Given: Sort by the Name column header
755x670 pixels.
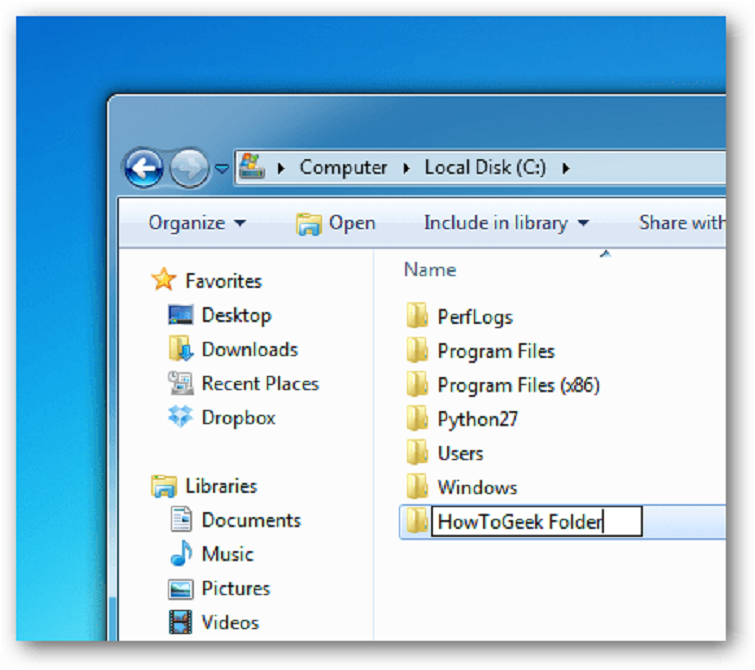Looking at the screenshot, I should tap(430, 270).
